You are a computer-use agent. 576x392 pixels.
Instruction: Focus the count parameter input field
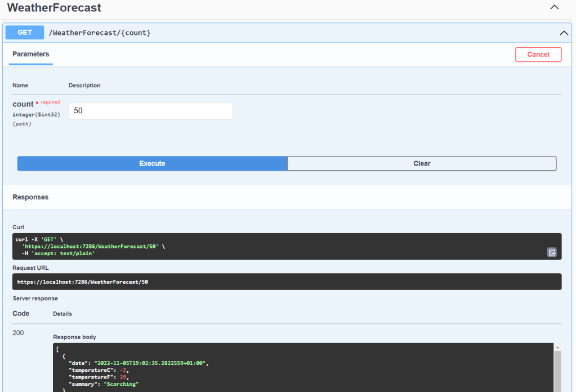[150, 111]
